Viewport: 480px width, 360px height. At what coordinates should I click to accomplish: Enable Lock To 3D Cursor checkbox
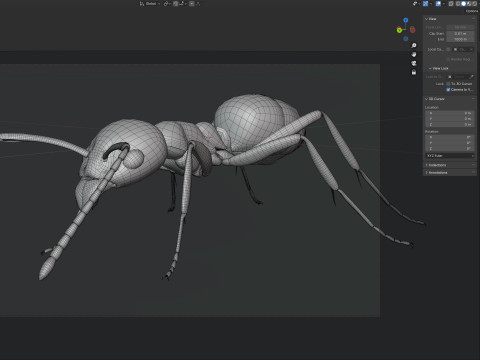[x=448, y=84]
